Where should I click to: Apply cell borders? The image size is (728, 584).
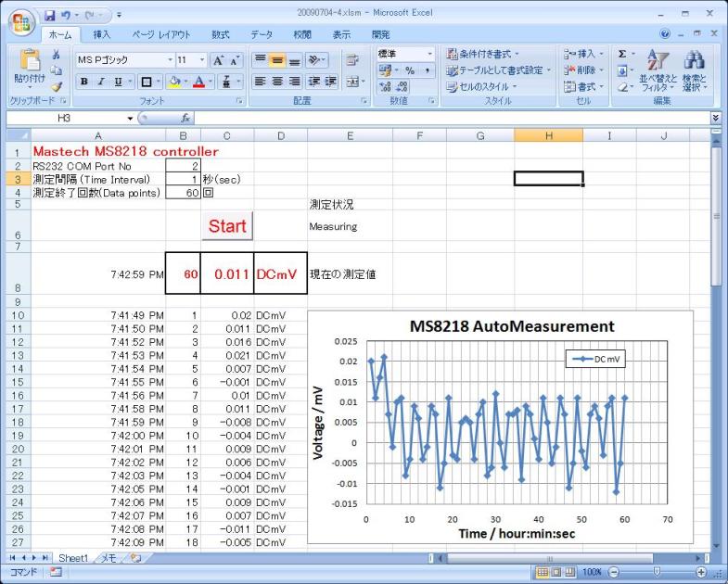coord(147,82)
